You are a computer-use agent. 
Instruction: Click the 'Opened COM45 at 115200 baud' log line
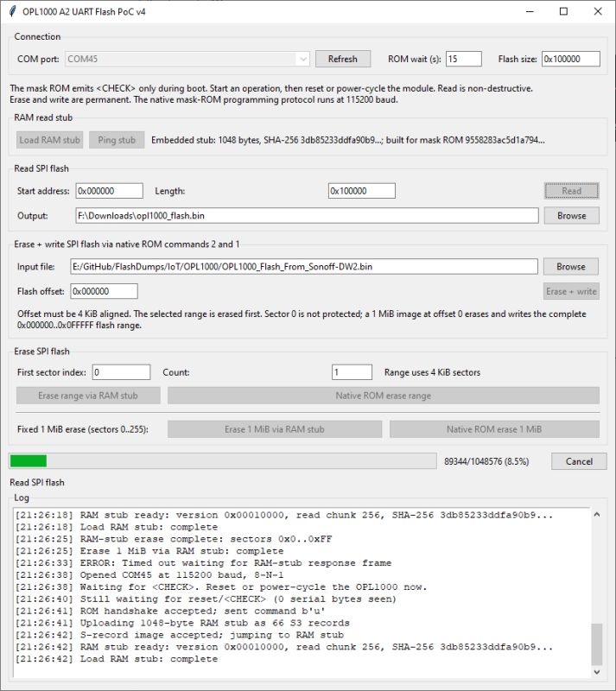point(149,575)
